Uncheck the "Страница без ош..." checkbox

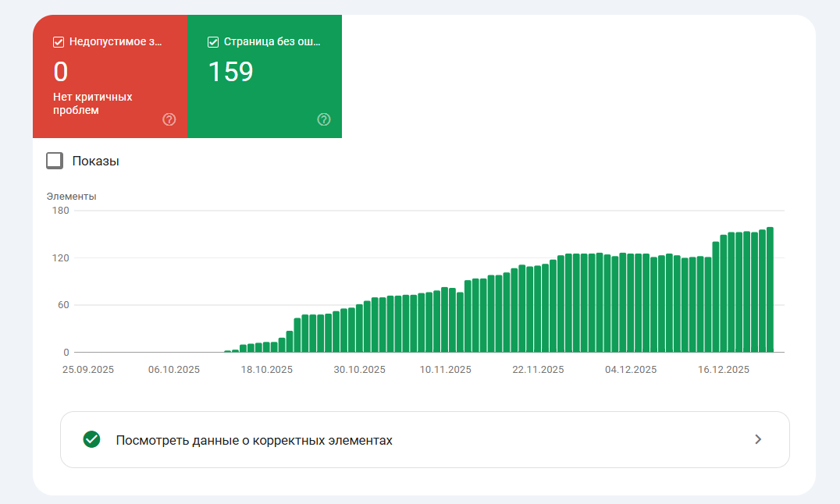[x=213, y=42]
